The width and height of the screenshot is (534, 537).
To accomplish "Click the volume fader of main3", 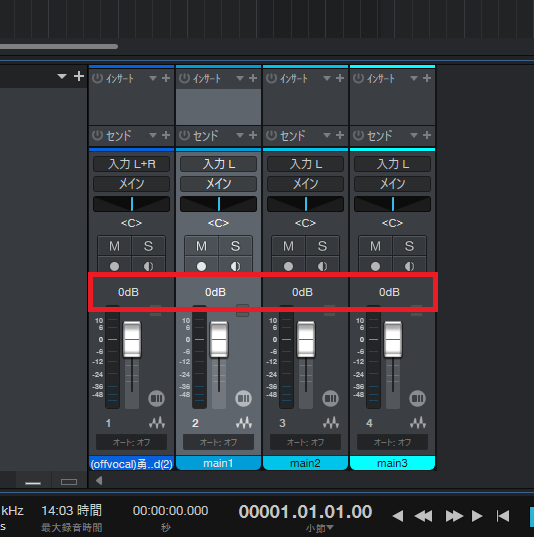I will (x=393, y=339).
